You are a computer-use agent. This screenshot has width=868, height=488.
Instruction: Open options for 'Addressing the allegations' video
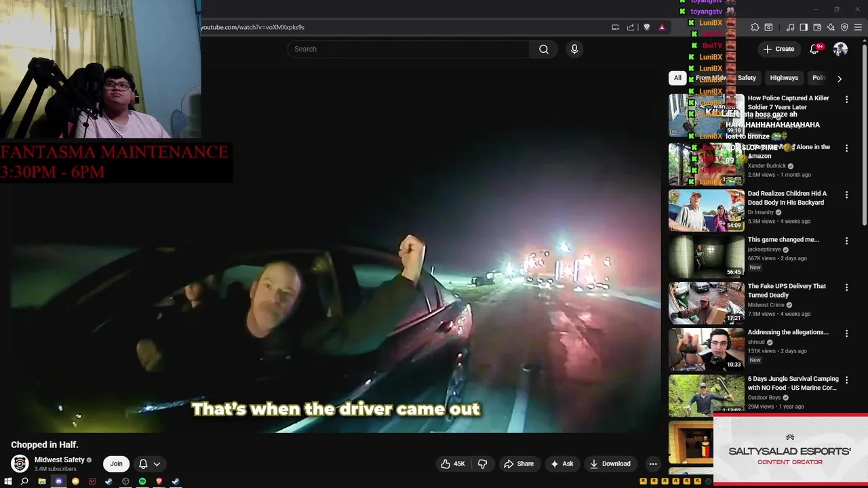tap(846, 333)
